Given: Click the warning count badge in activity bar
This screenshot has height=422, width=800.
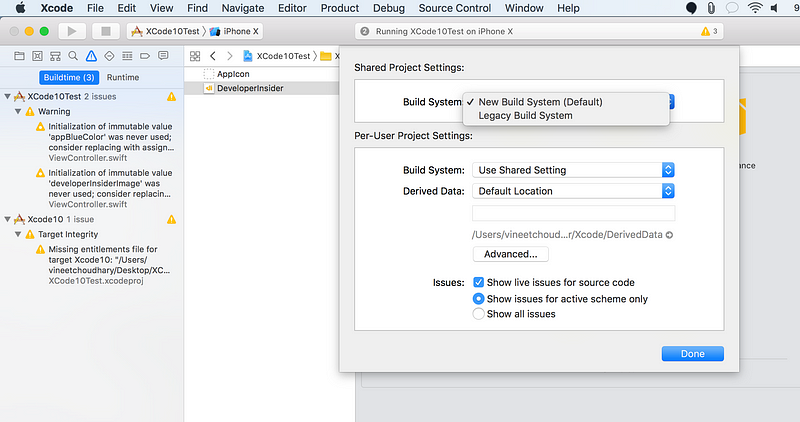Looking at the screenshot, I should pos(709,32).
